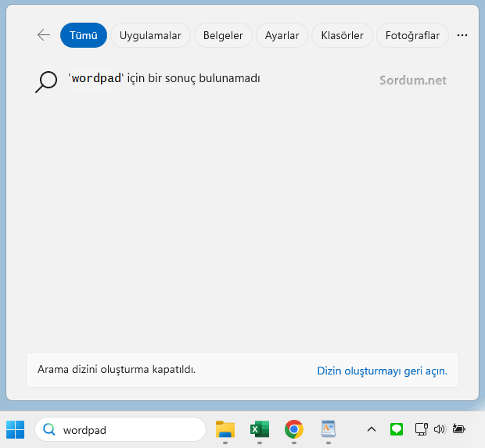Open the three-dot more options menu
Viewport: 485px width, 448px height.
(x=462, y=35)
